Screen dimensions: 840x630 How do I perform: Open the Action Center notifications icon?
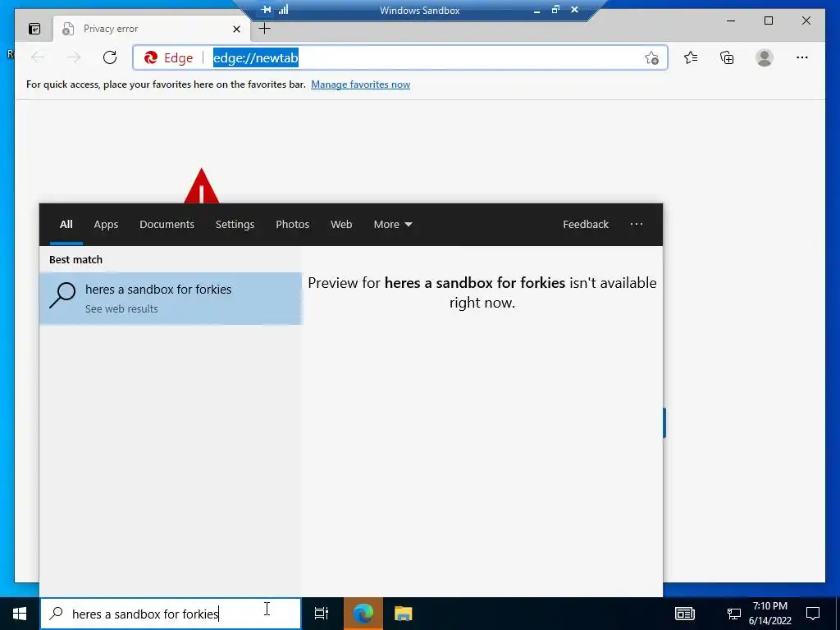click(x=813, y=614)
